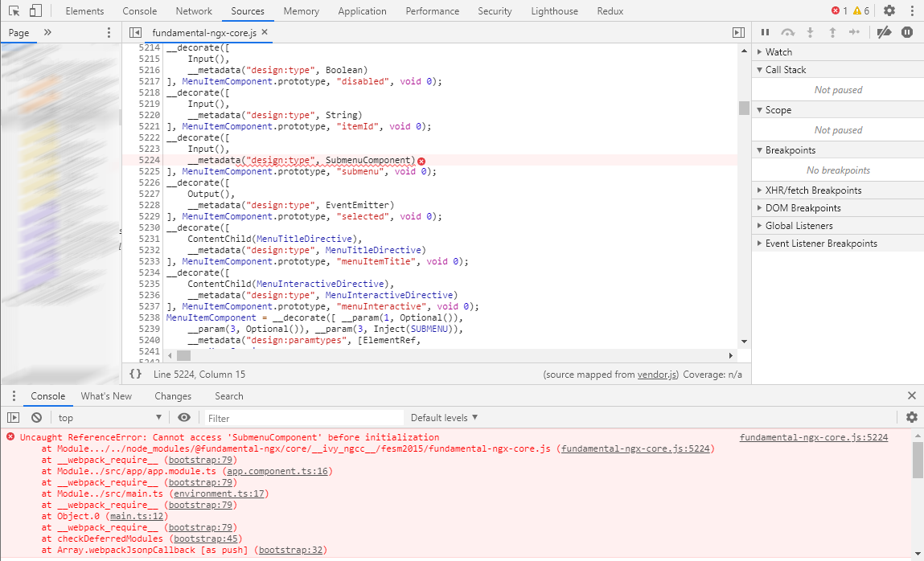The image size is (924, 561).
Task: Pretty print the source with braces icon
Action: (136, 374)
